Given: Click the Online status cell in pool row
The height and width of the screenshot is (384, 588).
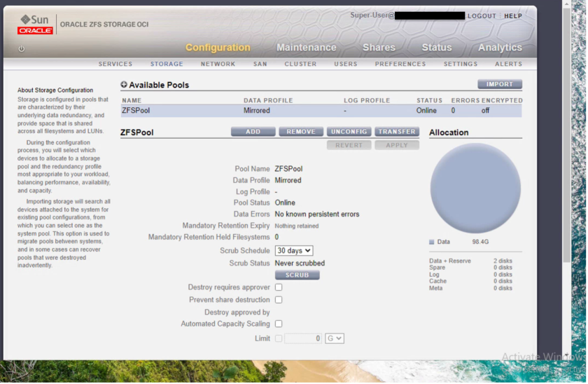Looking at the screenshot, I should pyautogui.click(x=426, y=111).
